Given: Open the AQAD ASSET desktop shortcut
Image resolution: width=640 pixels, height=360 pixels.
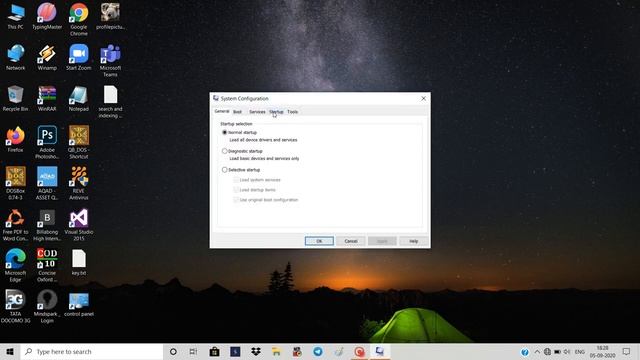Looking at the screenshot, I should click(47, 183).
